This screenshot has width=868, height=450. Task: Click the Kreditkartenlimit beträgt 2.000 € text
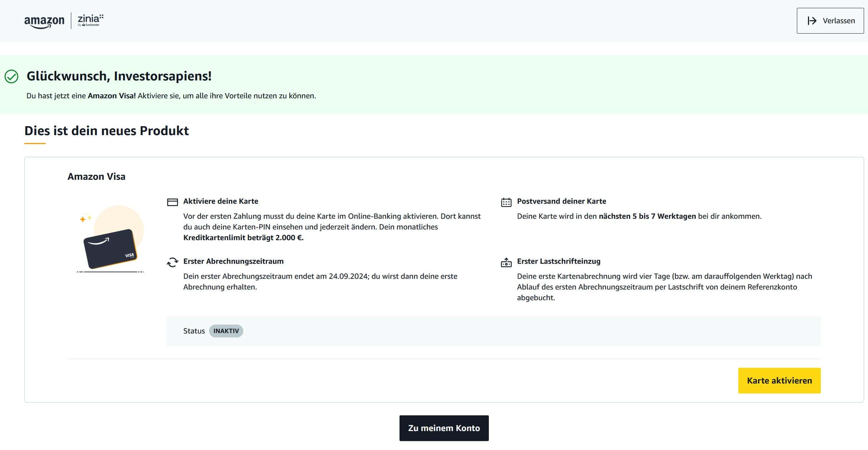coord(243,238)
